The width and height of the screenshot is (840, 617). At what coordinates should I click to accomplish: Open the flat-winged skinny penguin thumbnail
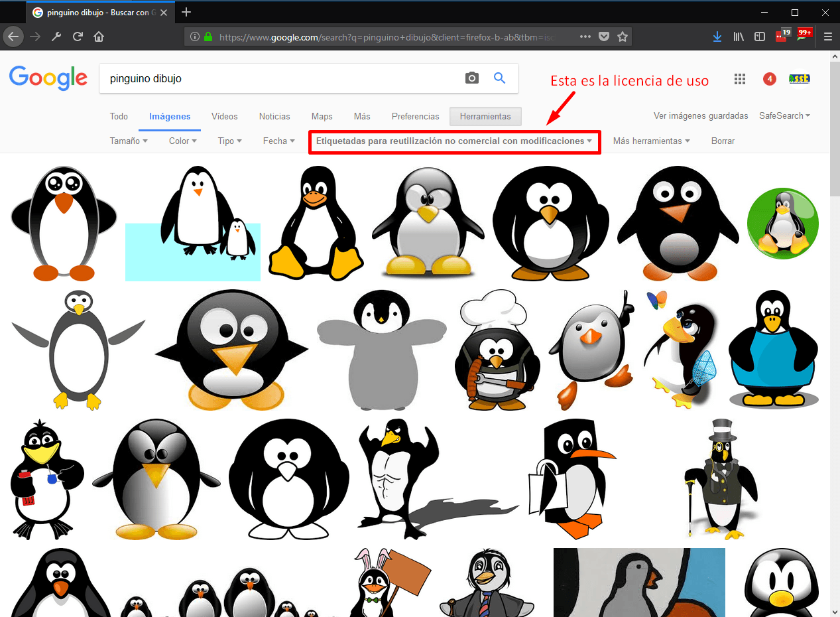pos(78,350)
